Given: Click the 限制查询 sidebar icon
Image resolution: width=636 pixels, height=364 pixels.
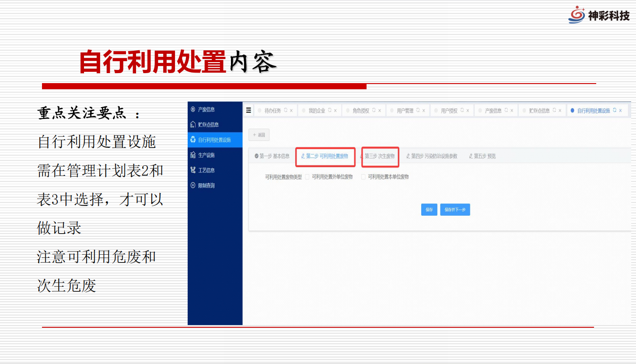Looking at the screenshot, I should (x=193, y=185).
